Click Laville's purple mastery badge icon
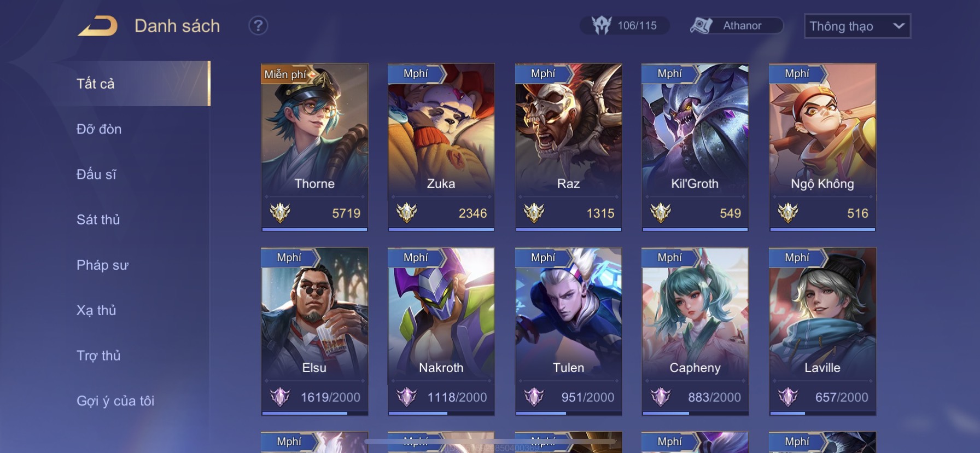The width and height of the screenshot is (980, 453). pos(788,397)
